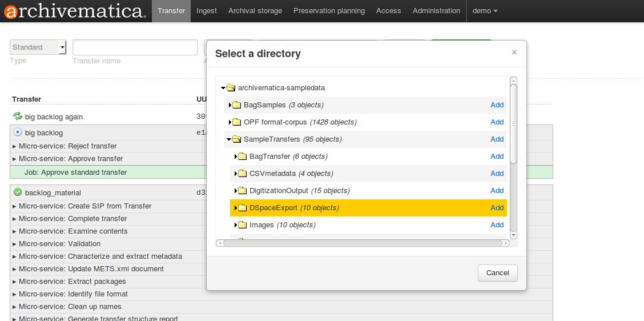Click the archivematica-sampledata folder icon
644x321 pixels.
[231, 87]
